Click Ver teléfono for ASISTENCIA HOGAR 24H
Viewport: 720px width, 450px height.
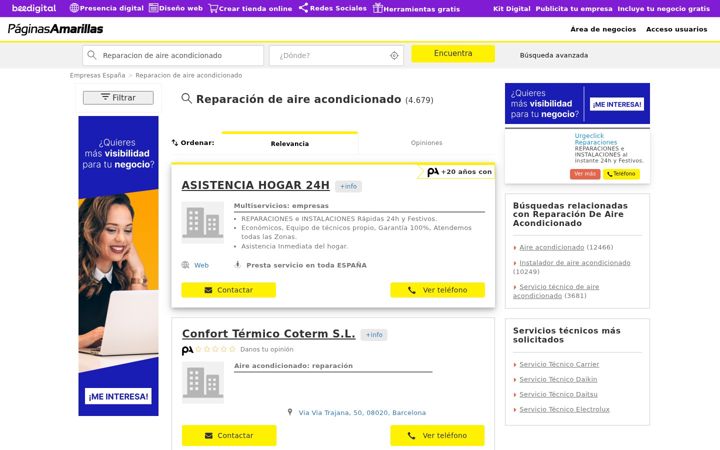[438, 290]
